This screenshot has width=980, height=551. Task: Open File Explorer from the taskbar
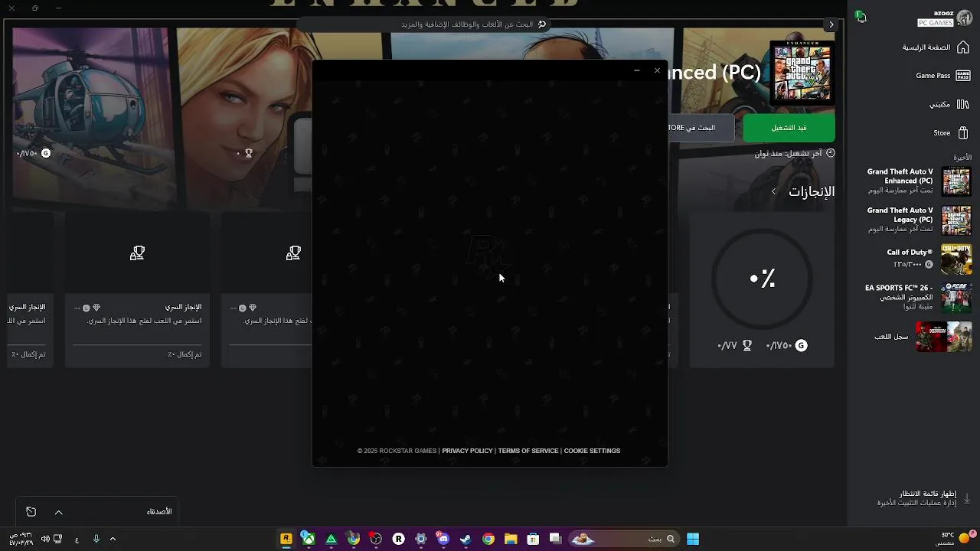tap(511, 539)
